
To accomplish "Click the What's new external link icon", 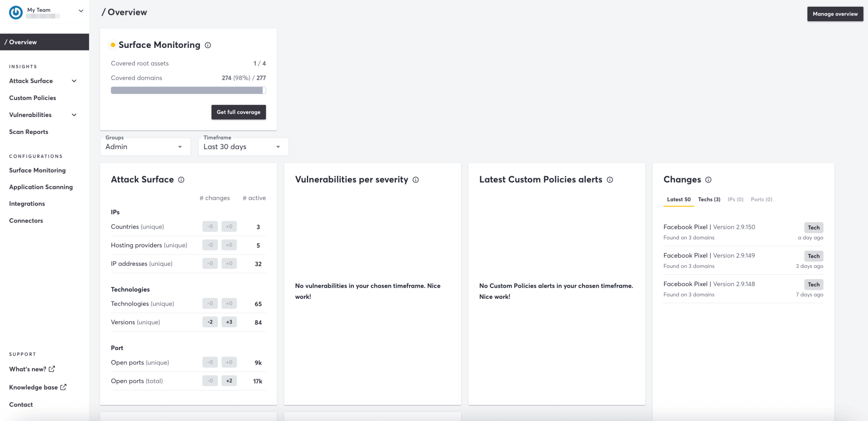I will pos(52,369).
